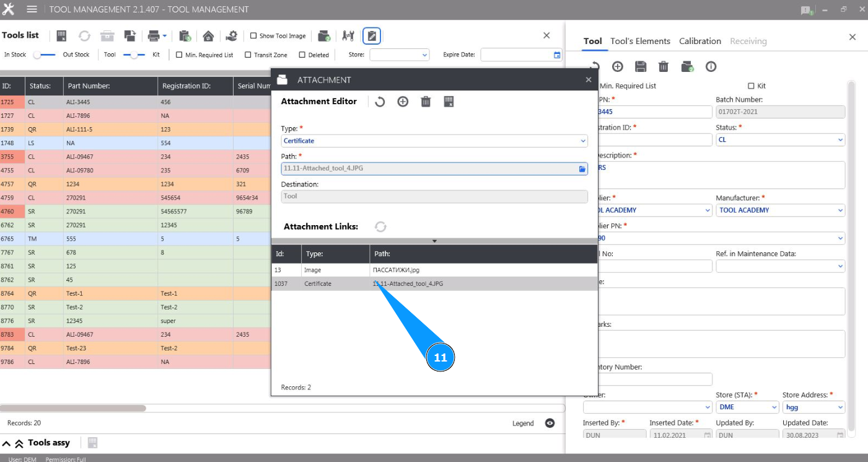This screenshot has width=868, height=462.
Task: Refresh the Attachment Links list
Action: [380, 227]
